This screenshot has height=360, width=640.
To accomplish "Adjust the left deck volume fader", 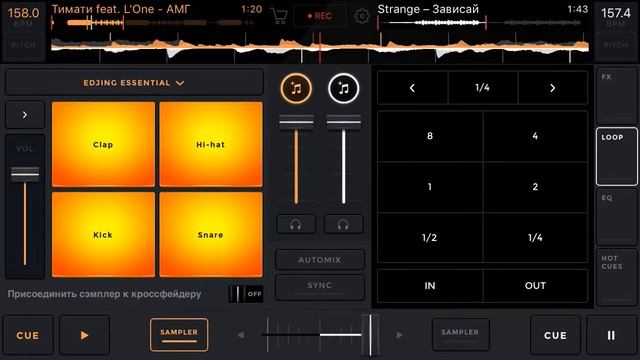I will 296,122.
